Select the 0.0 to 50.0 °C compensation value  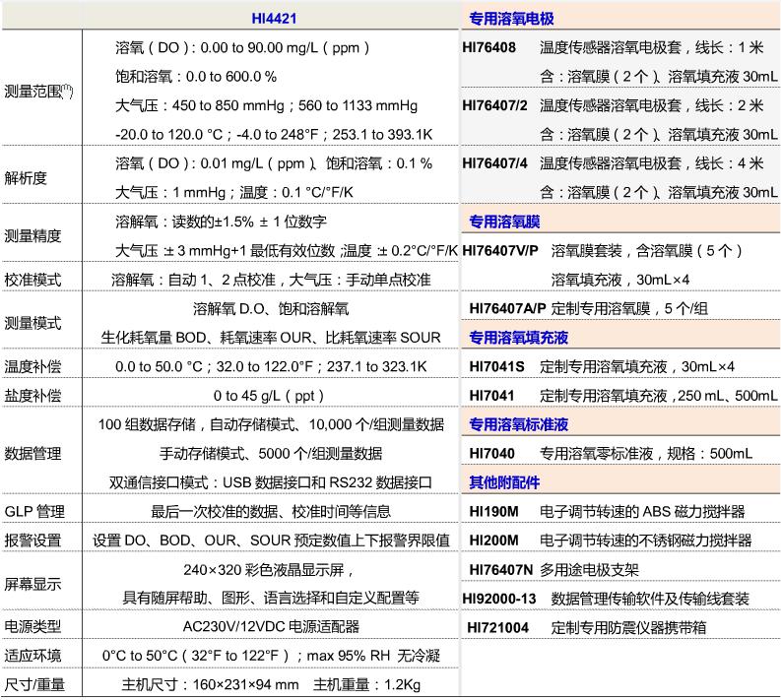point(271,366)
